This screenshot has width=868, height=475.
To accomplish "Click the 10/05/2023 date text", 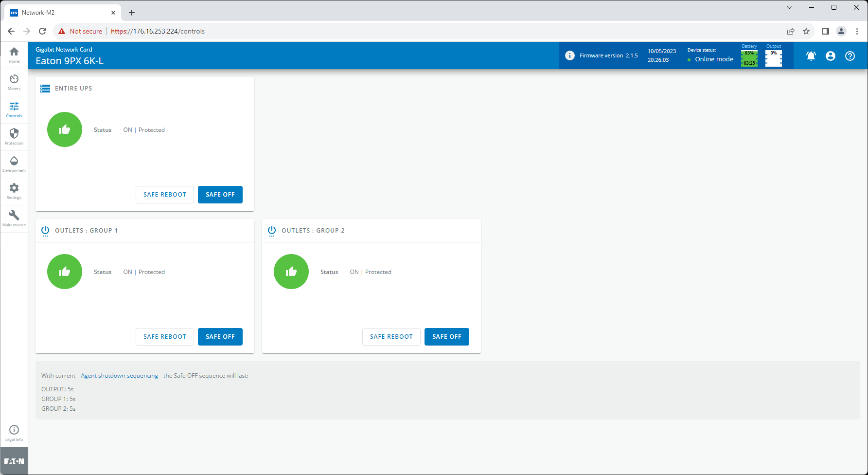I will [662, 51].
